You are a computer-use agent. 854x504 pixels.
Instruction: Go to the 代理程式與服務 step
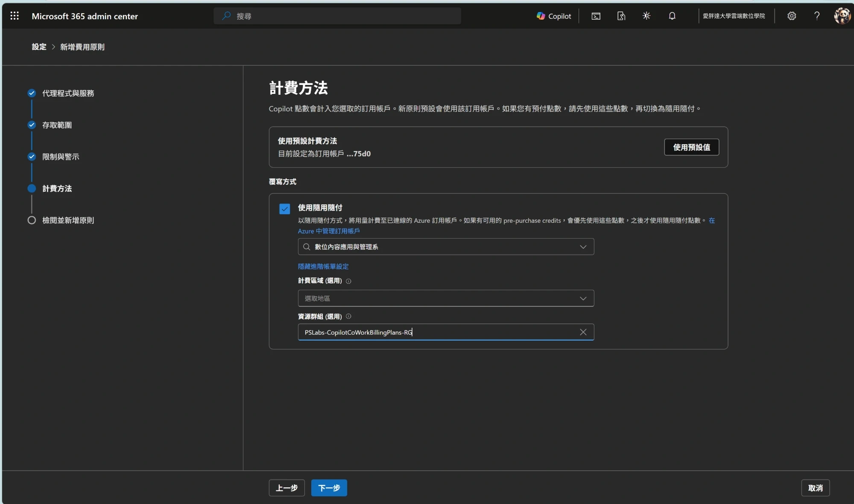(61, 93)
